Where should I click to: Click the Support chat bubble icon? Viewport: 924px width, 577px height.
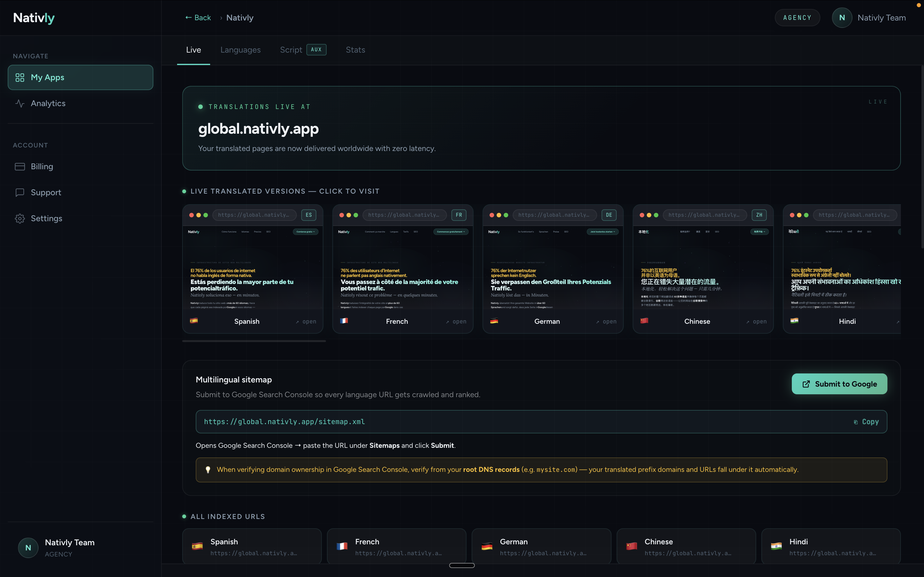pyautogui.click(x=20, y=192)
